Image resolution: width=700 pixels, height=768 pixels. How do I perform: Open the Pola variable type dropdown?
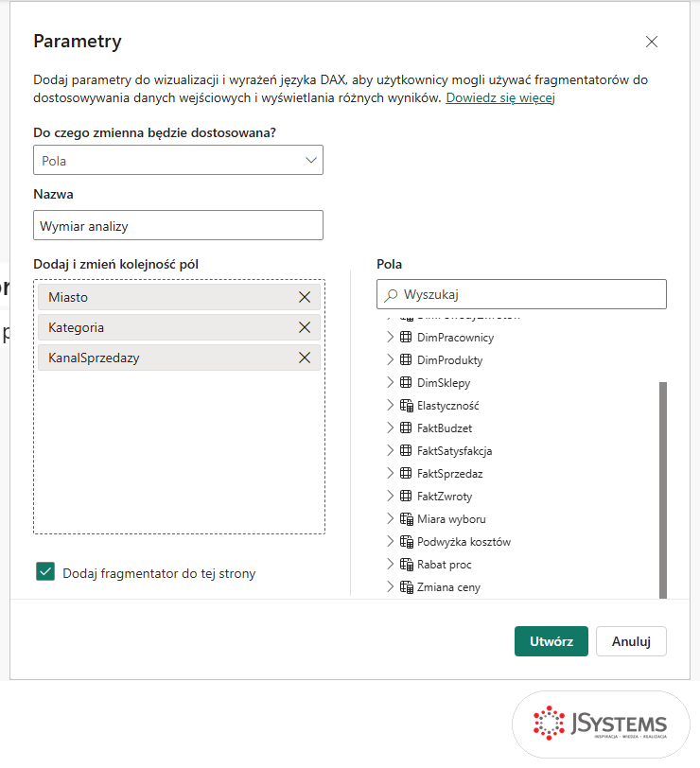(x=178, y=160)
